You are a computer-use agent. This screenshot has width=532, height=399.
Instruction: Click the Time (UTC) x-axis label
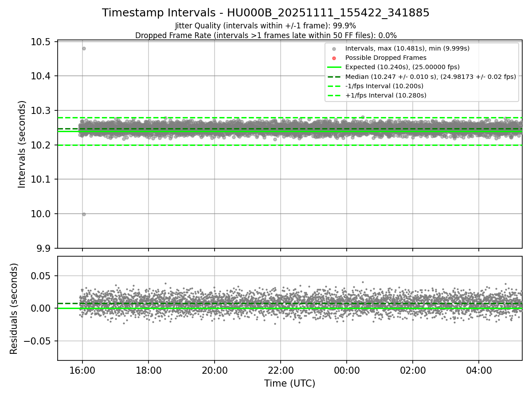(x=289, y=383)
